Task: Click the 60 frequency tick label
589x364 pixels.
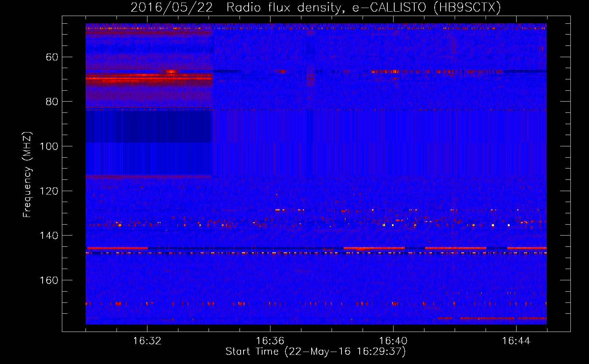Action: (x=52, y=57)
